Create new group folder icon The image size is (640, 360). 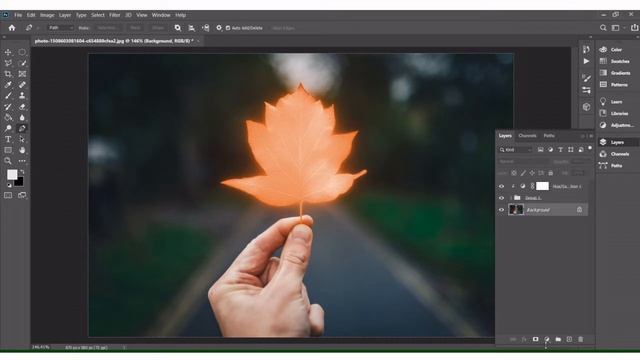coord(558,339)
